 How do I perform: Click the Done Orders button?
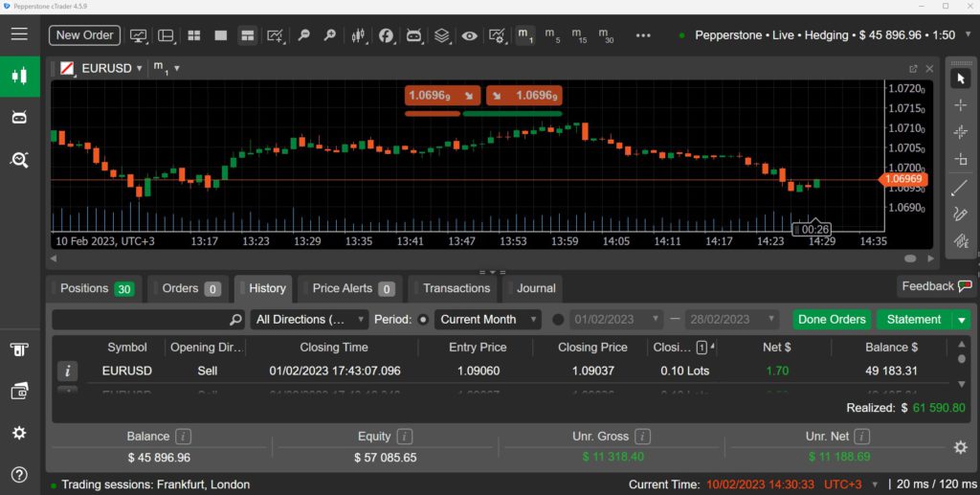click(x=832, y=320)
